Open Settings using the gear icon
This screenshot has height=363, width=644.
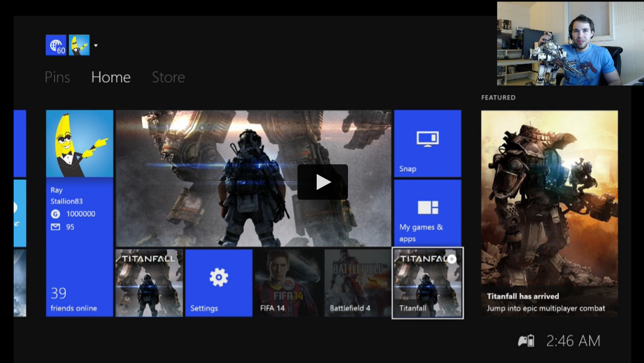coord(218,277)
